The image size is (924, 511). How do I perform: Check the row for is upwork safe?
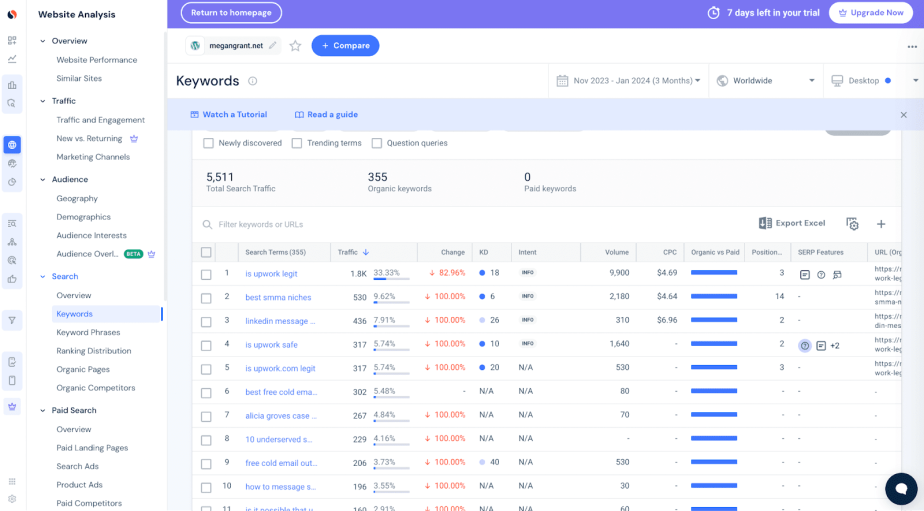(206, 345)
